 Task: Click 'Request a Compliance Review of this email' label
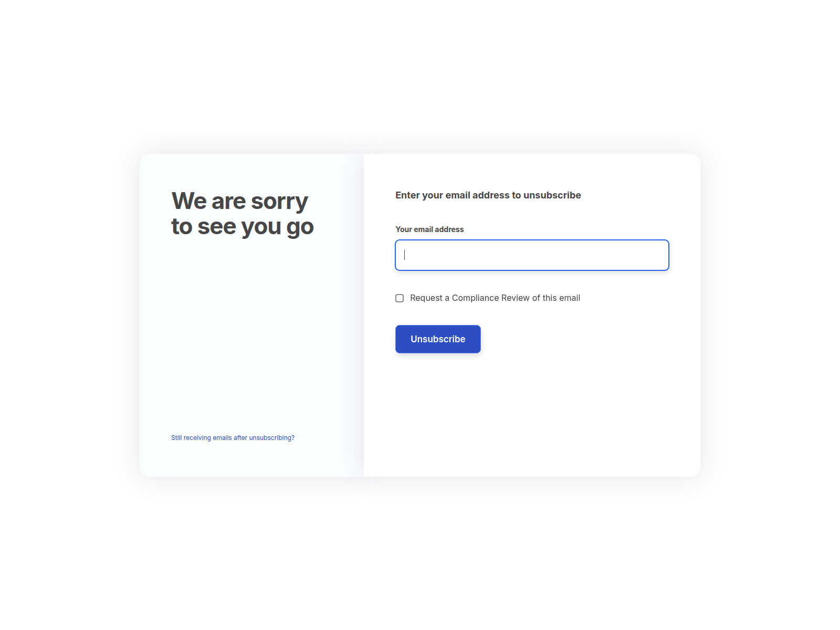click(495, 298)
